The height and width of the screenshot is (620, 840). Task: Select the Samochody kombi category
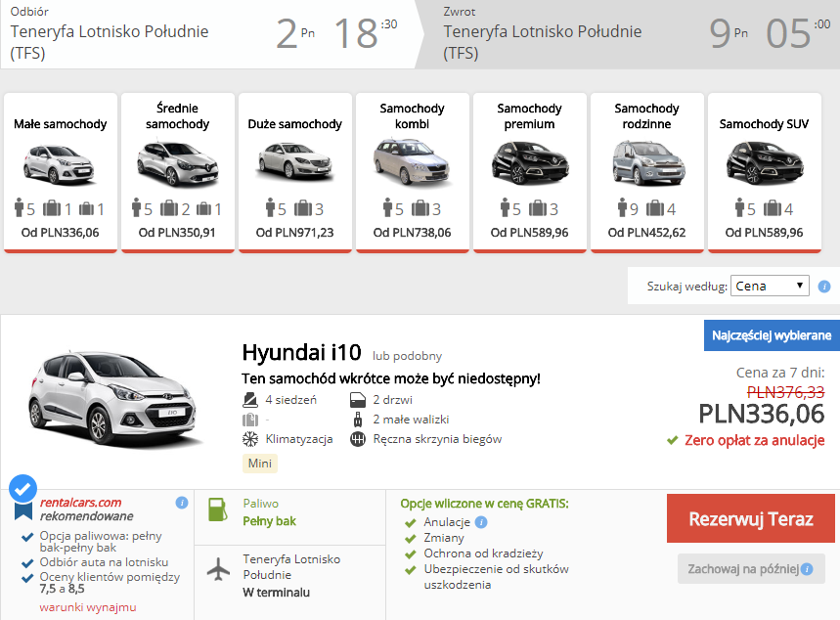412,172
